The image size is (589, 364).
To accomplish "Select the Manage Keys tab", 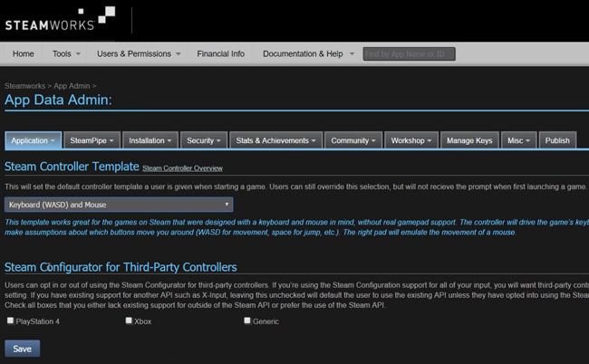I will coord(469,140).
